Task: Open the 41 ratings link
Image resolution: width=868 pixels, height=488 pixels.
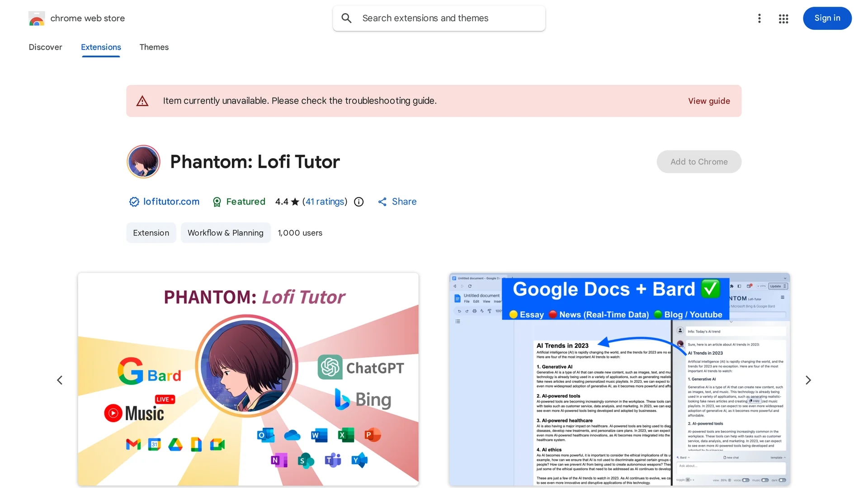Action: click(x=325, y=202)
